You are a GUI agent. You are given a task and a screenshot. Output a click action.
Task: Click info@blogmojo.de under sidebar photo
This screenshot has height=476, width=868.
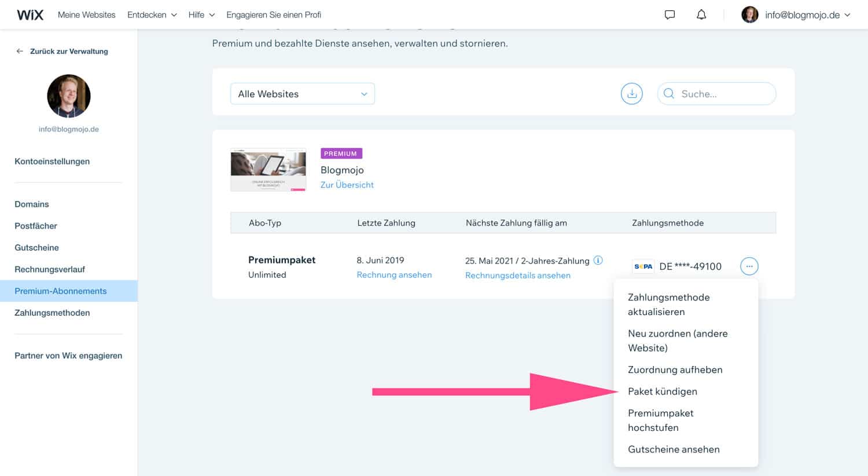[69, 129]
